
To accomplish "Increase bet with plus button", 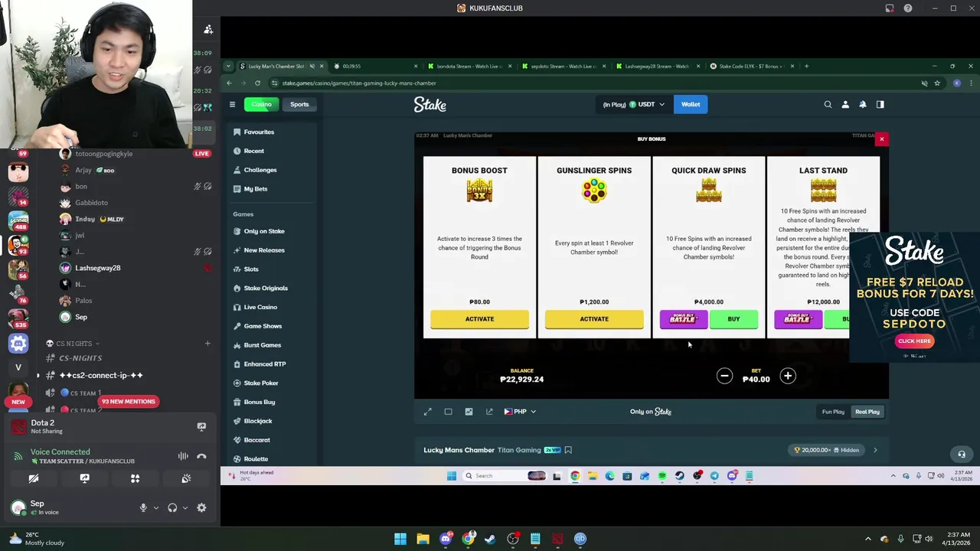I will 788,376.
